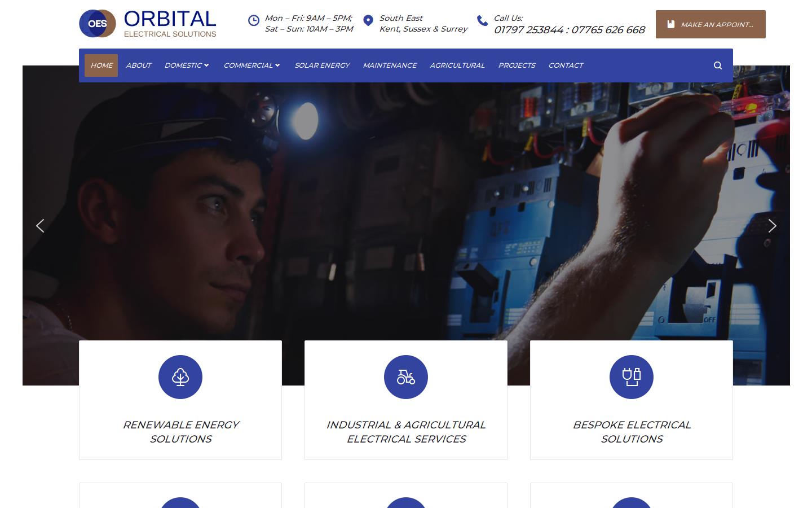Screen dimensions: 812x508
Task: Click 'Electrical Solutions' tagline under logo
Action: [170, 34]
